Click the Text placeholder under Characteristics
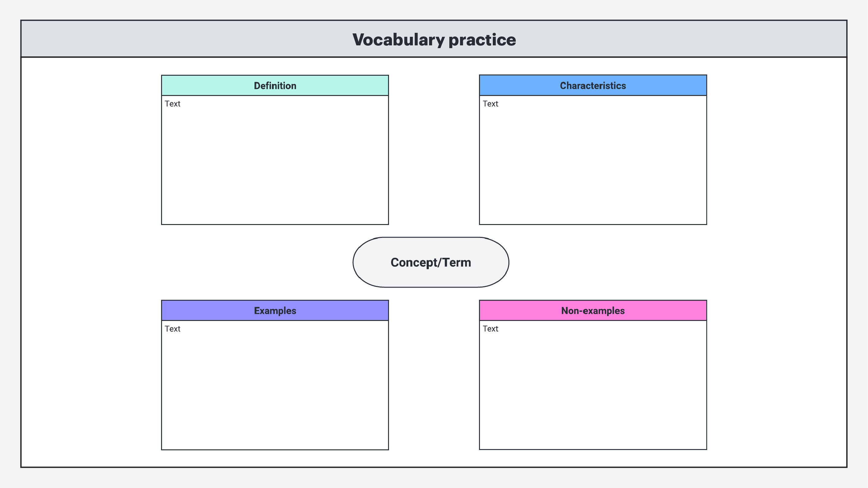Image resolution: width=868 pixels, height=488 pixels. click(490, 104)
